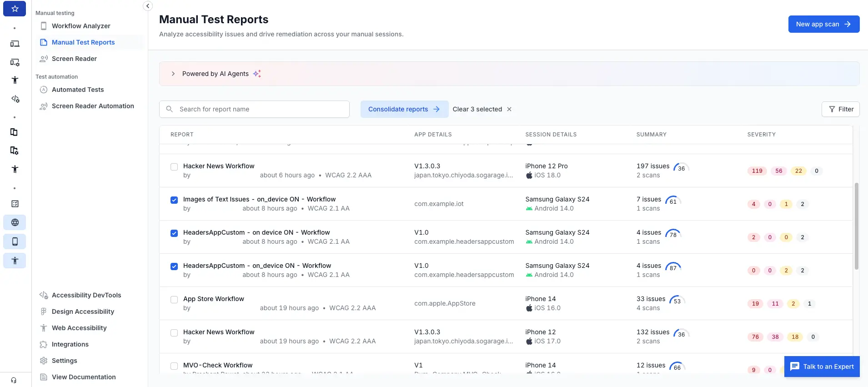Click the 33 issues summary
The width and height of the screenshot is (868, 387).
tap(651, 299)
